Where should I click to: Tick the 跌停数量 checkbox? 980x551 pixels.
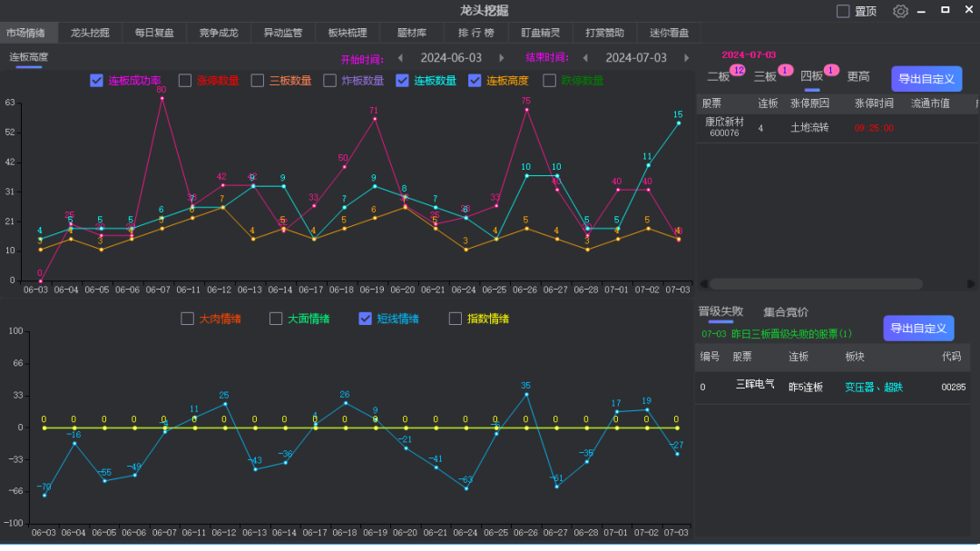(x=549, y=81)
